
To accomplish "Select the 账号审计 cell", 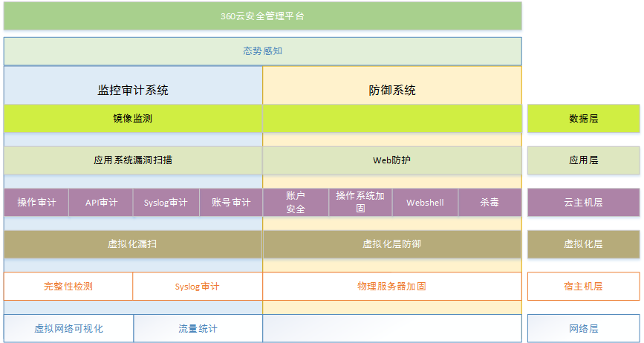I will pos(231,202).
